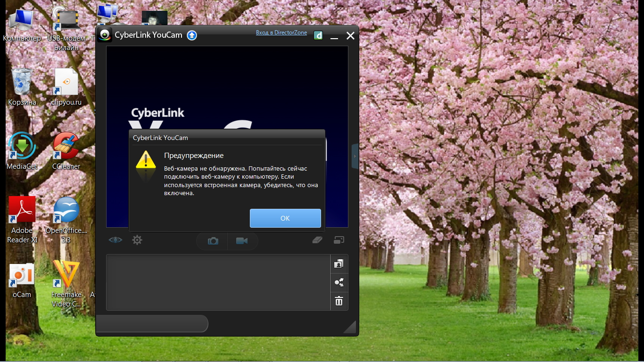The height and width of the screenshot is (362, 644).
Task: Click the dark thumbnail desktop icon above YouCam
Action: click(155, 18)
